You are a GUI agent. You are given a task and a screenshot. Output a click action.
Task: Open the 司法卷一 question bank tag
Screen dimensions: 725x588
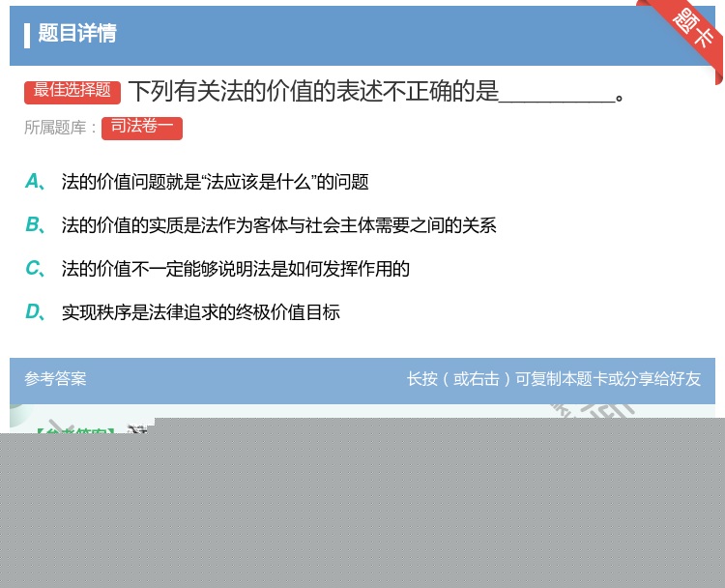[x=142, y=128]
